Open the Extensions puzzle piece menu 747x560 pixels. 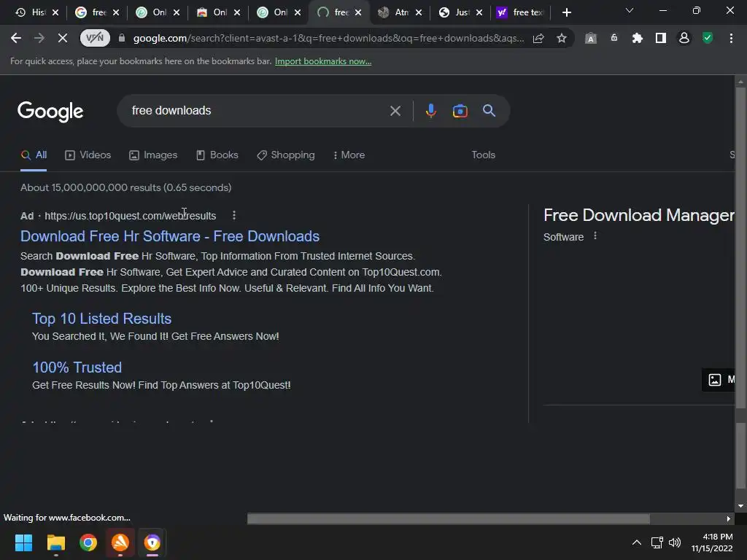638,38
